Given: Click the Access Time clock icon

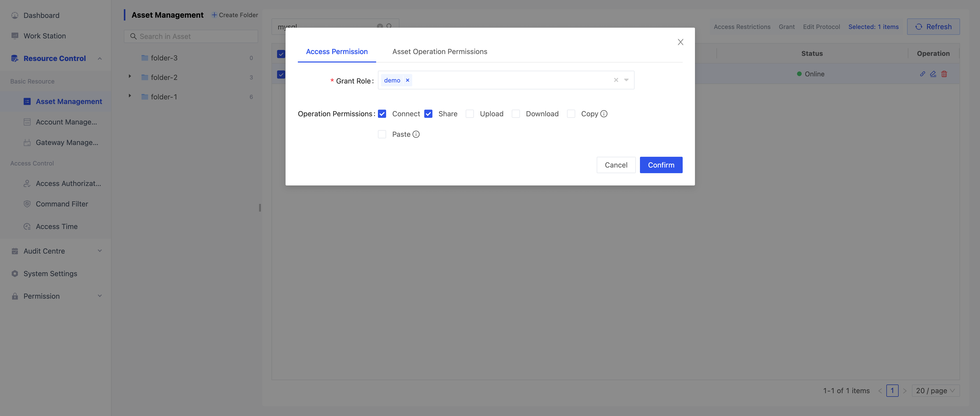Looking at the screenshot, I should pyautogui.click(x=27, y=226).
